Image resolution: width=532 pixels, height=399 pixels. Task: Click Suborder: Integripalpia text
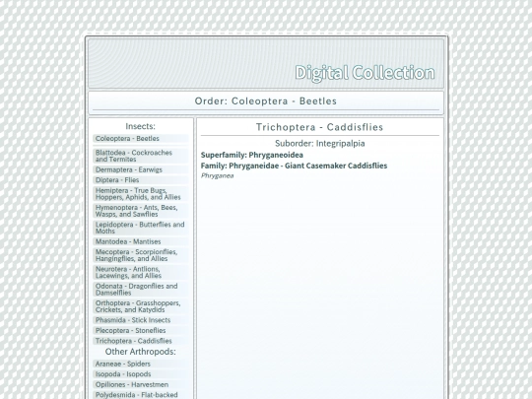click(x=319, y=144)
